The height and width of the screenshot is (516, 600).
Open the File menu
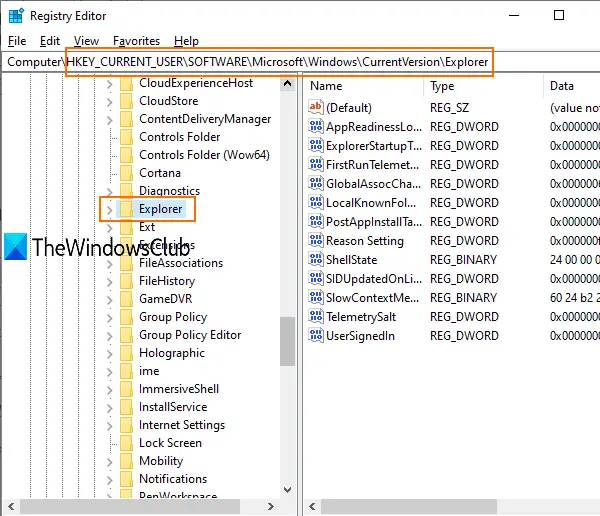click(17, 41)
